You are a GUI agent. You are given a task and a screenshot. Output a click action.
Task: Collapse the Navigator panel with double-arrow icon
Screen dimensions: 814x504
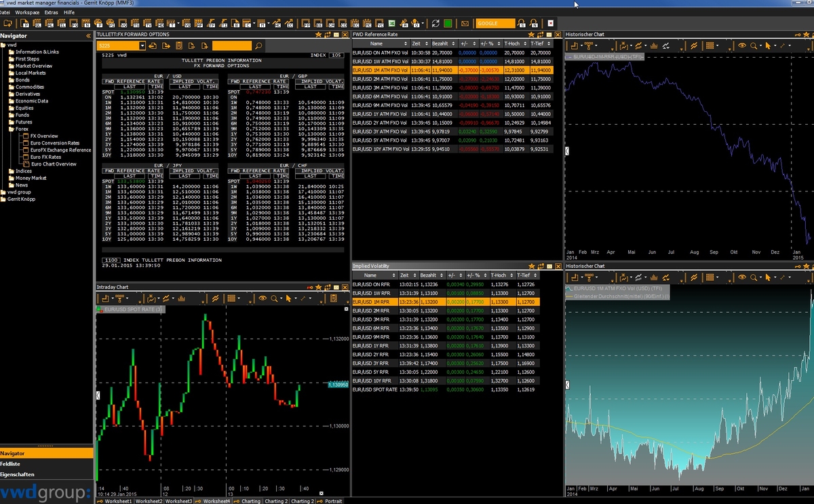click(x=88, y=35)
